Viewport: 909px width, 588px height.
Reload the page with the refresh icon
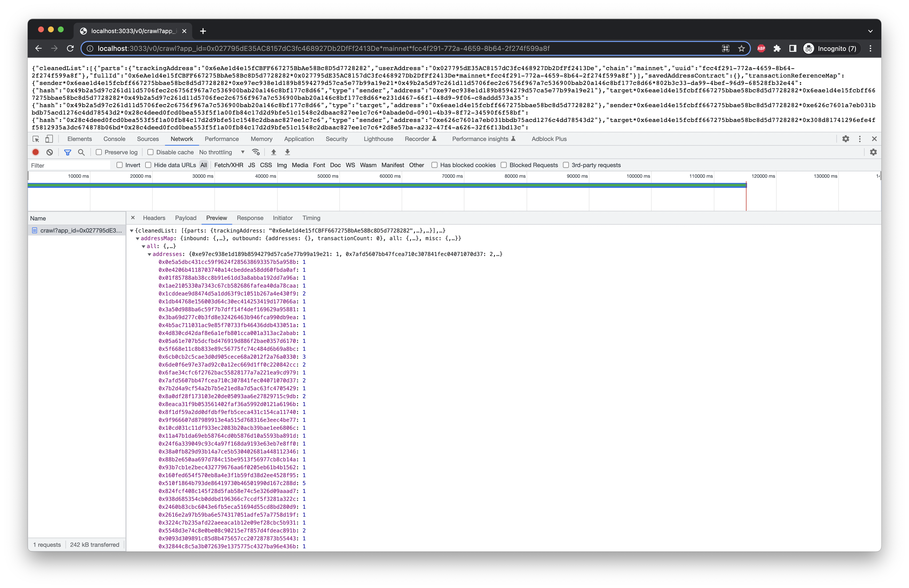pyautogui.click(x=70, y=48)
